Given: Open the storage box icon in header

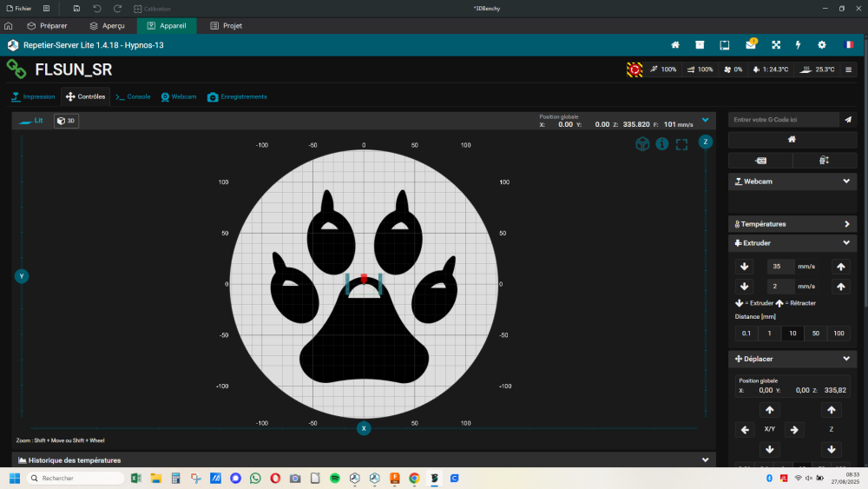Looking at the screenshot, I should pyautogui.click(x=700, y=45).
